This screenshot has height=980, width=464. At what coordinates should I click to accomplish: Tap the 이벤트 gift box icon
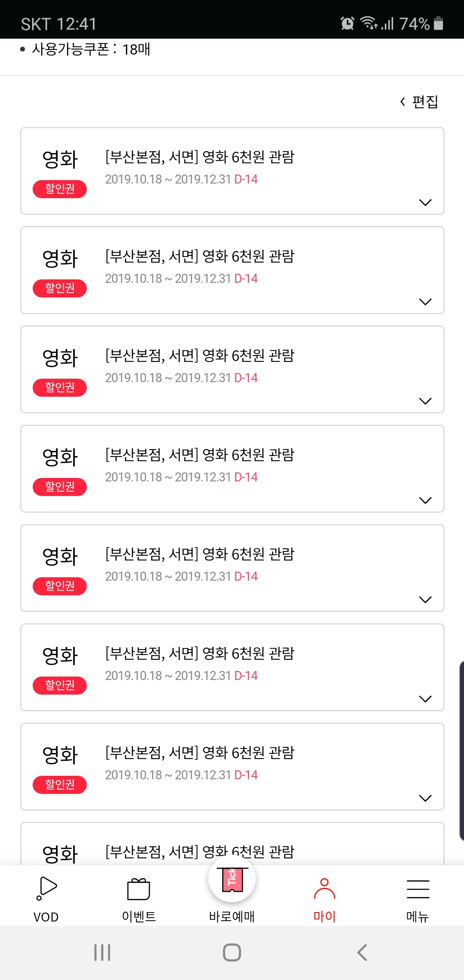pyautogui.click(x=138, y=889)
